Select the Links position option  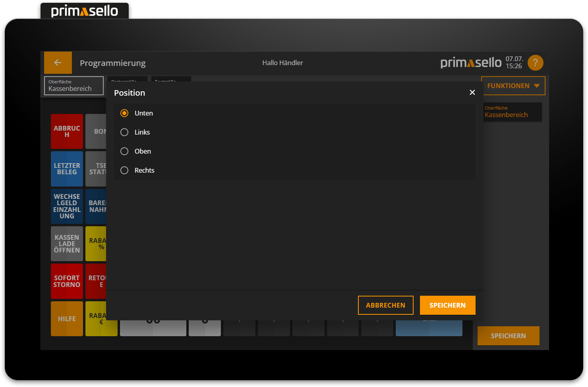point(124,132)
